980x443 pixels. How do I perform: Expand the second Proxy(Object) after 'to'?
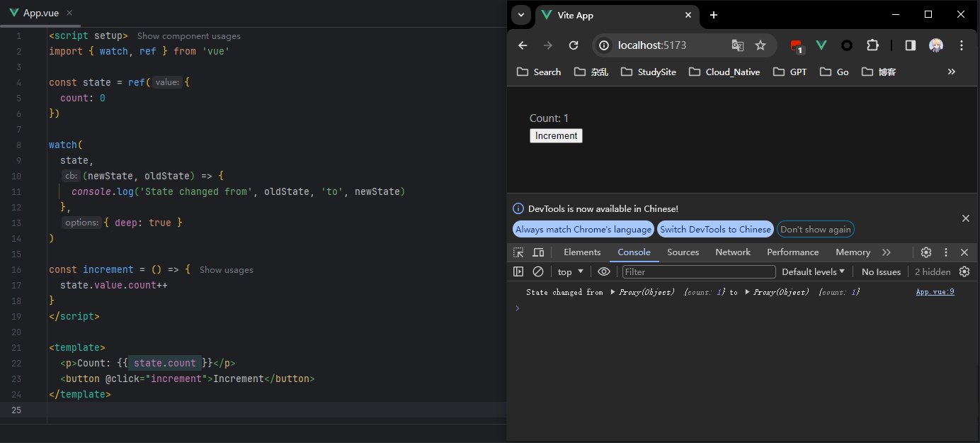(x=748, y=292)
